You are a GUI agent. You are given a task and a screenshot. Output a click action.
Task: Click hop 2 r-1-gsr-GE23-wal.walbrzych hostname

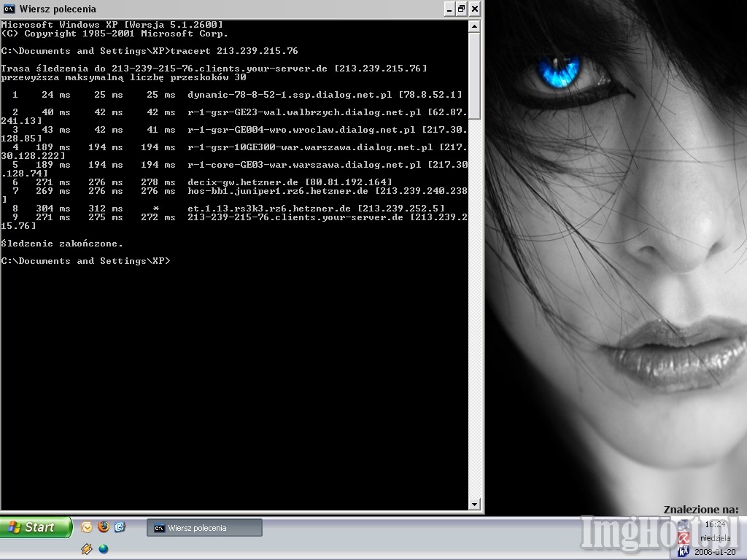pyautogui.click(x=304, y=112)
